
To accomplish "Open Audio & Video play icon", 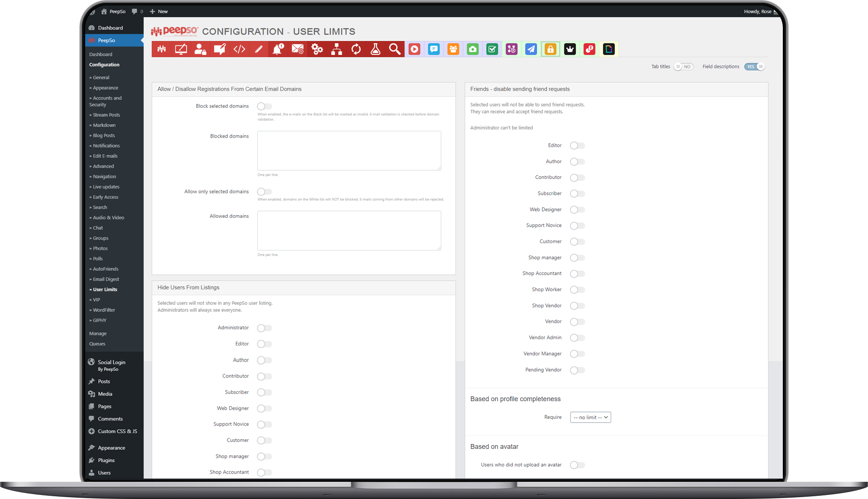I will [415, 49].
